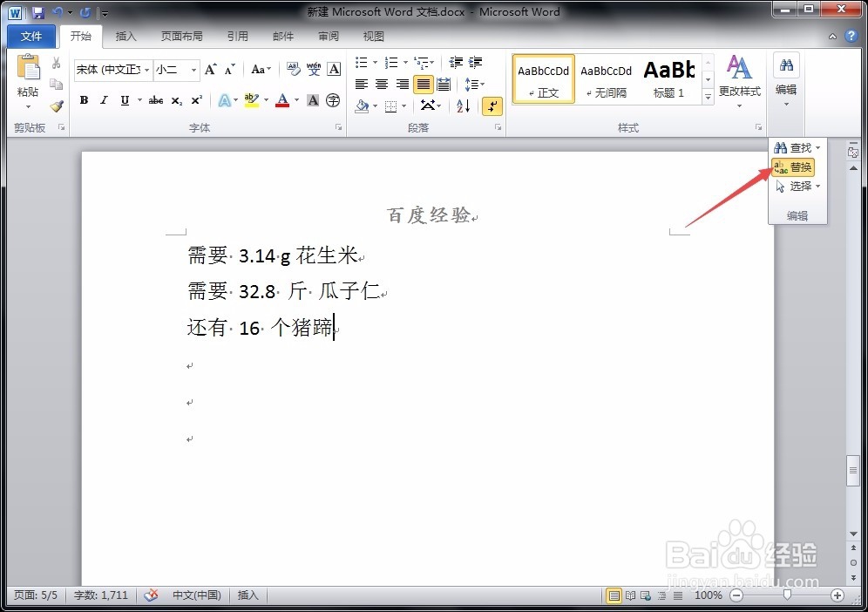Open the 文件 File tab
868x612 pixels.
pyautogui.click(x=31, y=36)
